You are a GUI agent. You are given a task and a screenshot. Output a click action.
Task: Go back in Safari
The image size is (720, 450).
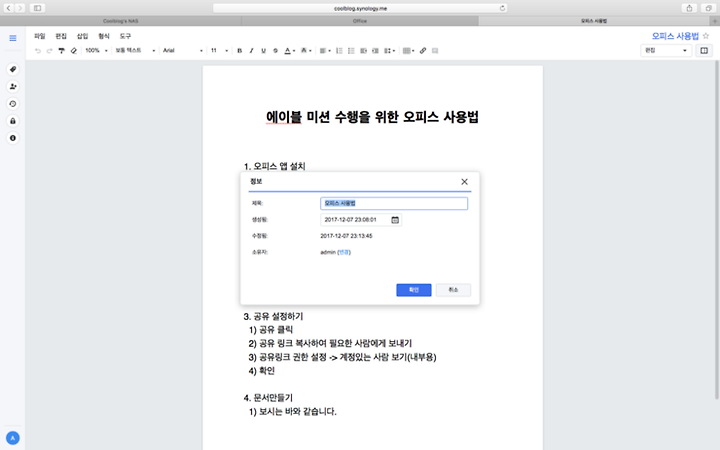[8, 8]
